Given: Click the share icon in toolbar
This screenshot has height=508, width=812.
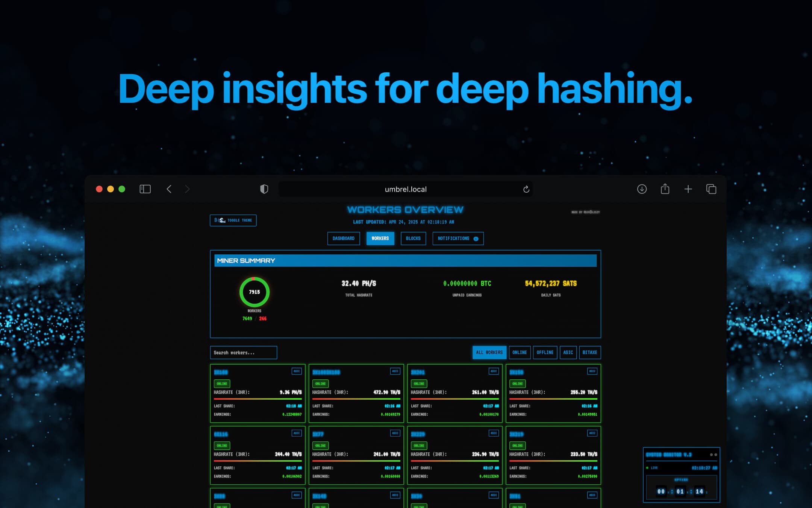Looking at the screenshot, I should coord(665,189).
